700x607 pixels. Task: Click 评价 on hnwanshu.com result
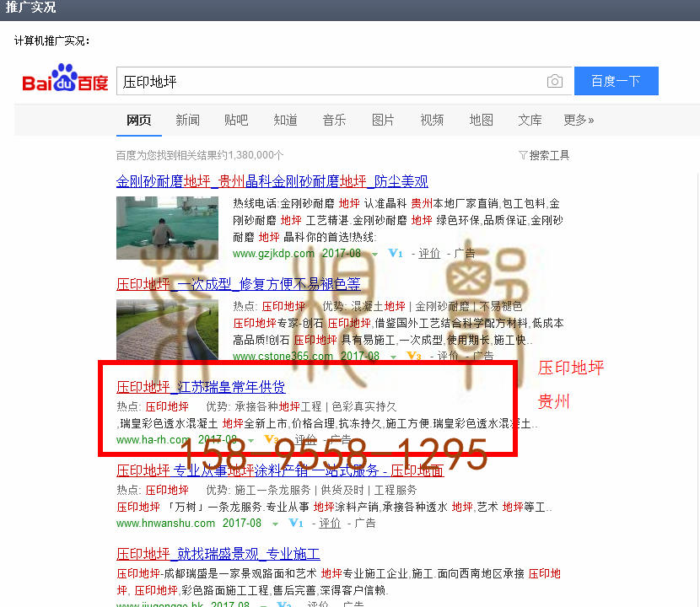[330, 523]
